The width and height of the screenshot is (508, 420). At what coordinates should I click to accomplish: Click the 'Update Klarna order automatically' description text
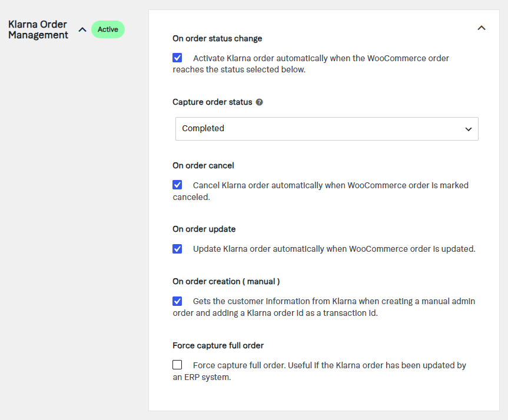coord(334,249)
